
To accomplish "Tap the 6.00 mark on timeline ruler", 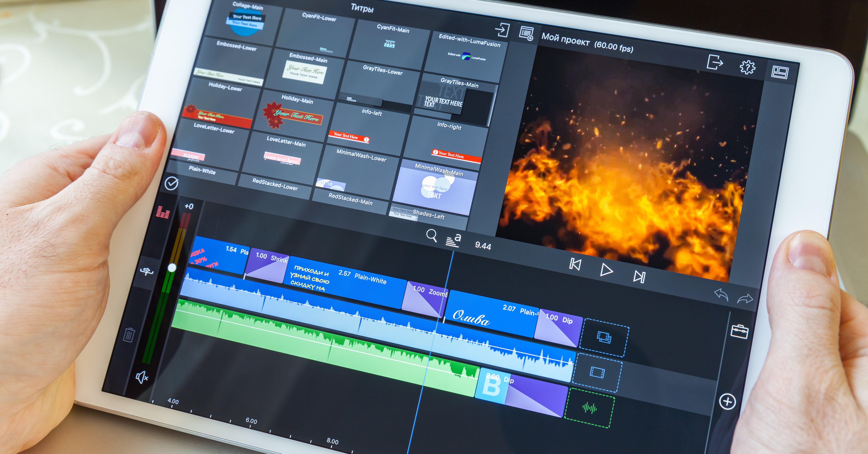I will tap(251, 421).
